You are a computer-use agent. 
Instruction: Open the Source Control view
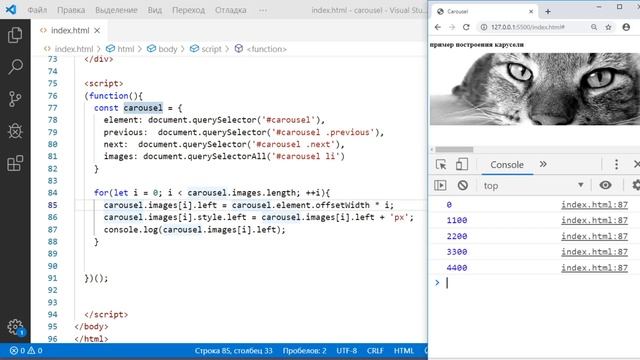15,99
